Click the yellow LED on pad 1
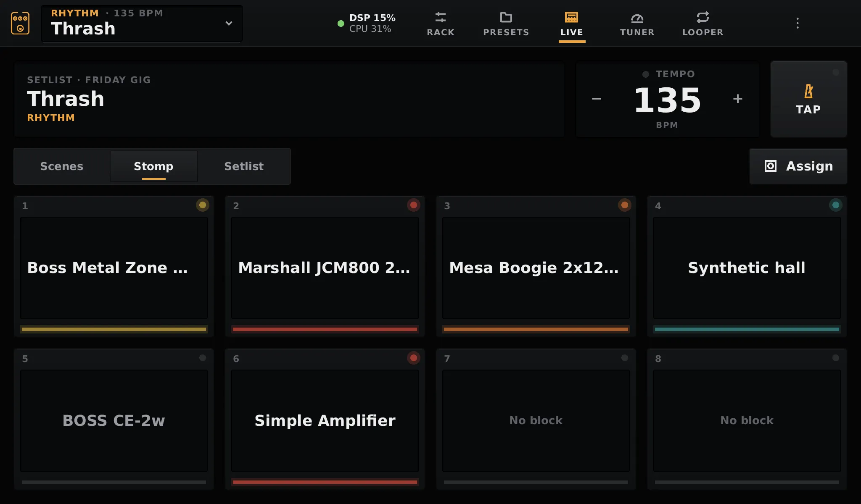This screenshot has width=861, height=504. point(203,205)
